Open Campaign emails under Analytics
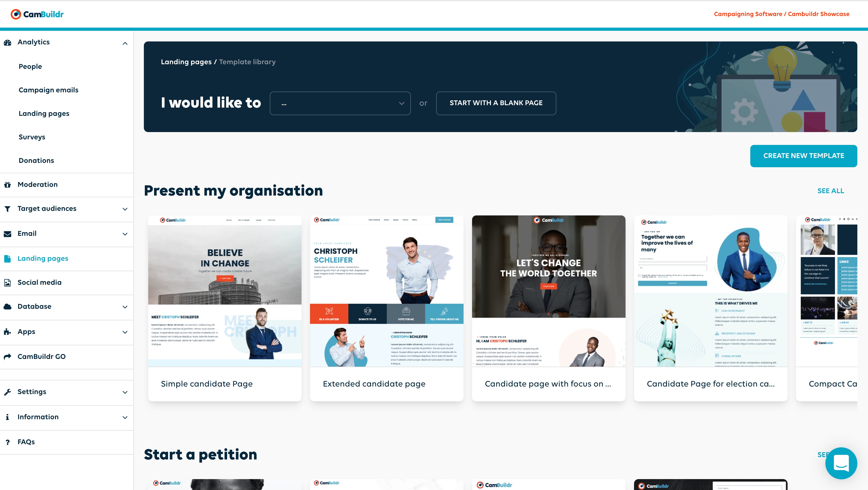 [48, 90]
